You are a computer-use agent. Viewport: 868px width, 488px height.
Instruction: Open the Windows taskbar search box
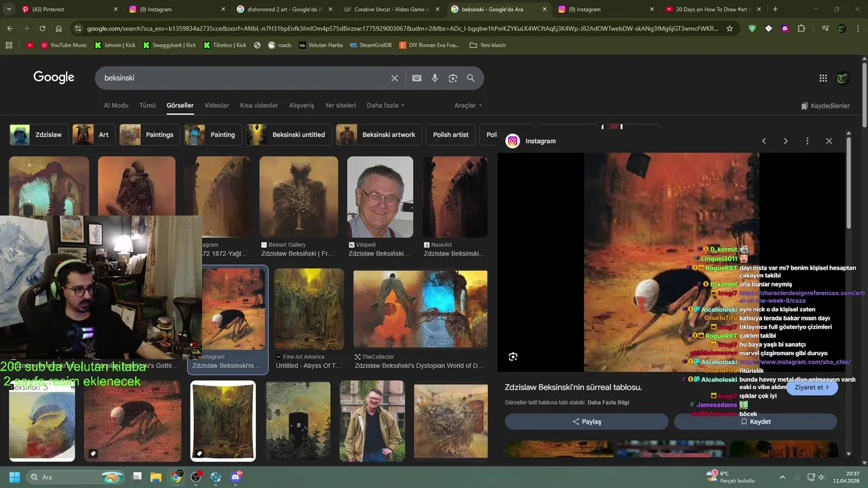point(76,477)
